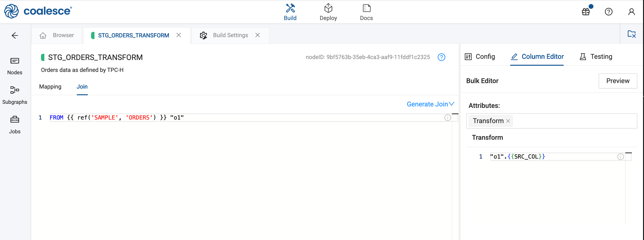Select the STG_ORDERS_TRANSFORM tab
644x240 pixels.
coord(133,35)
